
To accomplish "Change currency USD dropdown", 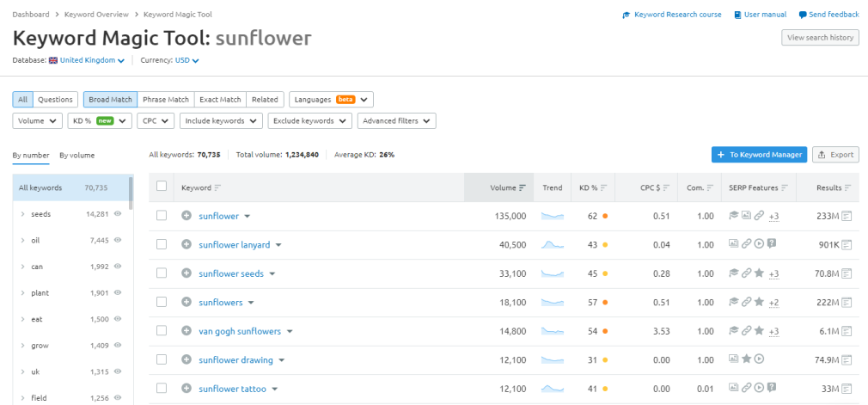I will point(186,60).
